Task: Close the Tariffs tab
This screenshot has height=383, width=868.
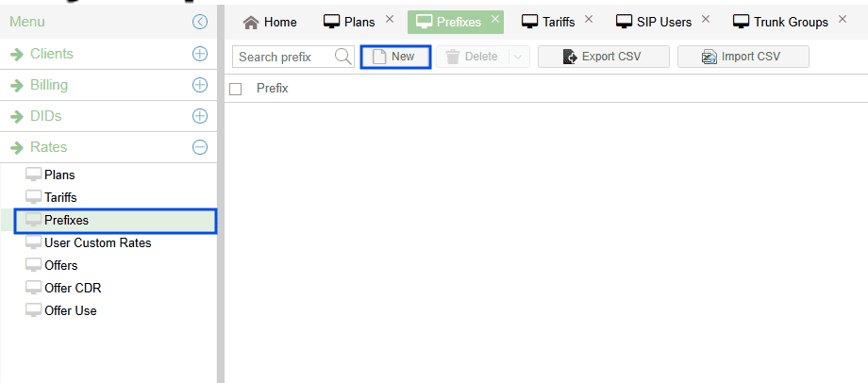Action: click(590, 20)
